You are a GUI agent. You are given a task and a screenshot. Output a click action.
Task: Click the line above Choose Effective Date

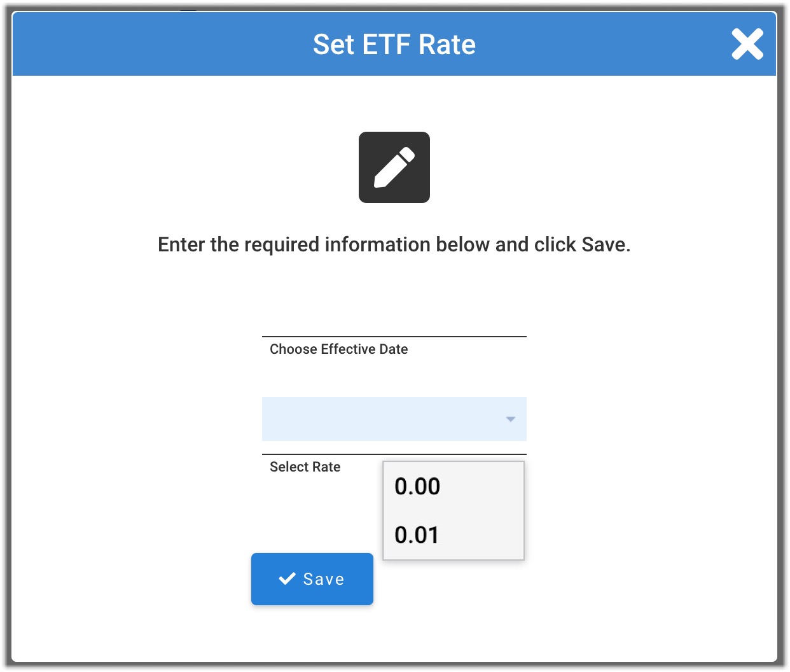(x=394, y=337)
